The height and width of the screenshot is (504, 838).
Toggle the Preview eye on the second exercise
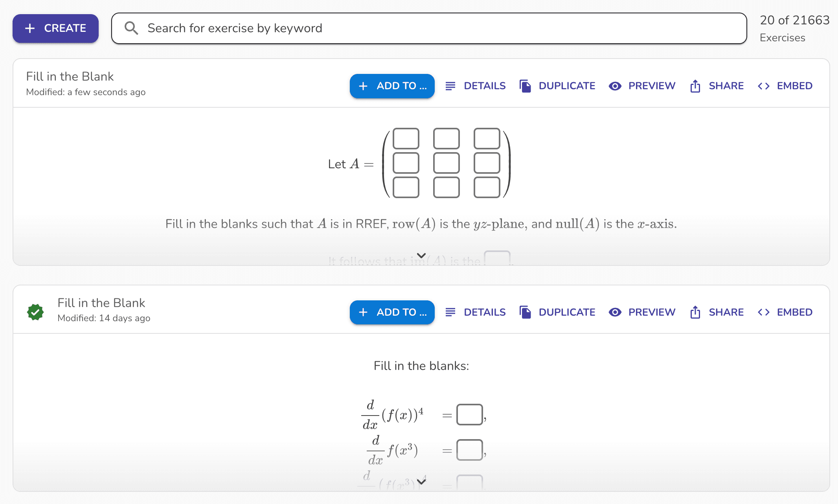pyautogui.click(x=615, y=312)
